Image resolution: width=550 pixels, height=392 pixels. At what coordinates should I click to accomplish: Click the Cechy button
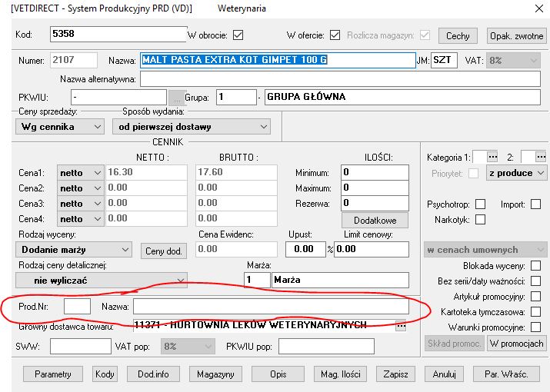[458, 36]
